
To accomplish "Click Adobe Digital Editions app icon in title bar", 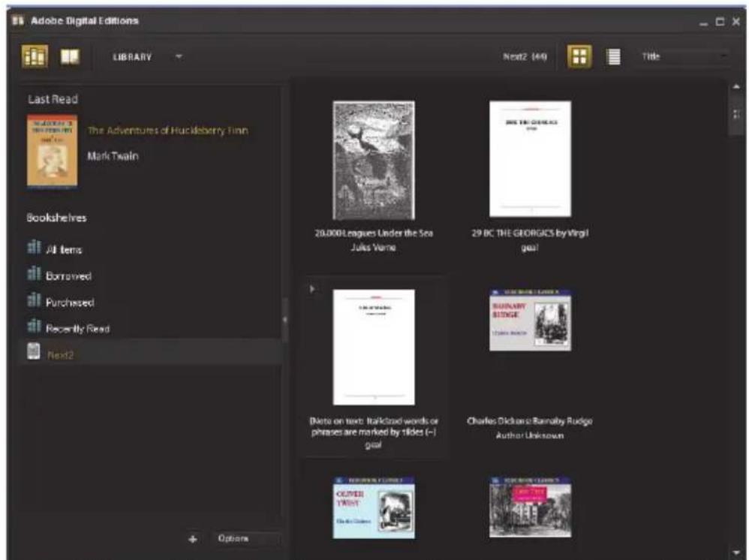I will click(18, 20).
